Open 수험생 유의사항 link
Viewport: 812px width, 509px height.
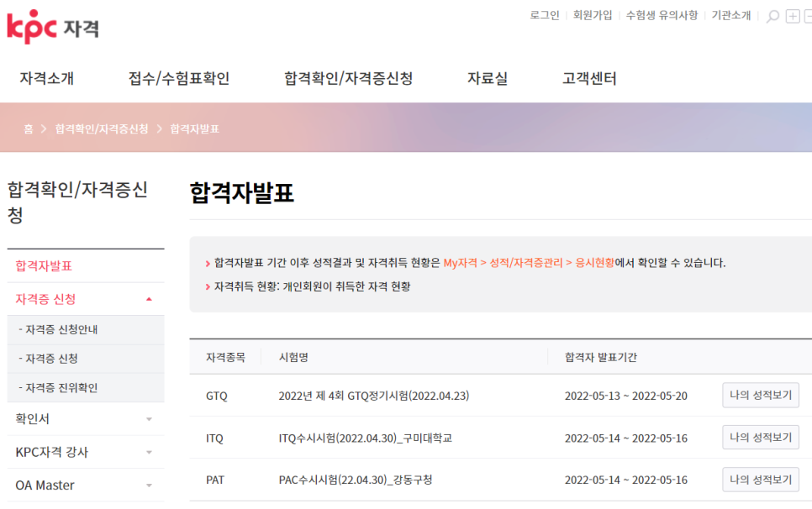[662, 15]
